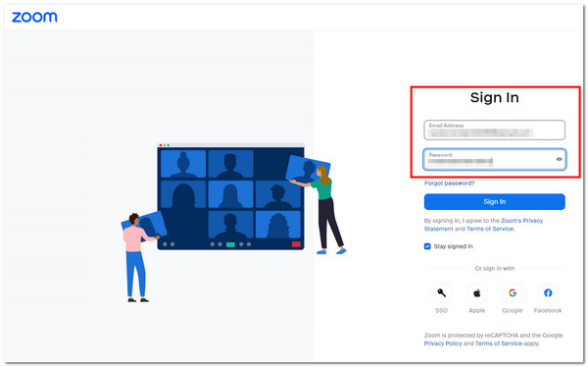Image resolution: width=588 pixels, height=367 pixels.
Task: Open the Forgot password link
Action: tap(449, 183)
